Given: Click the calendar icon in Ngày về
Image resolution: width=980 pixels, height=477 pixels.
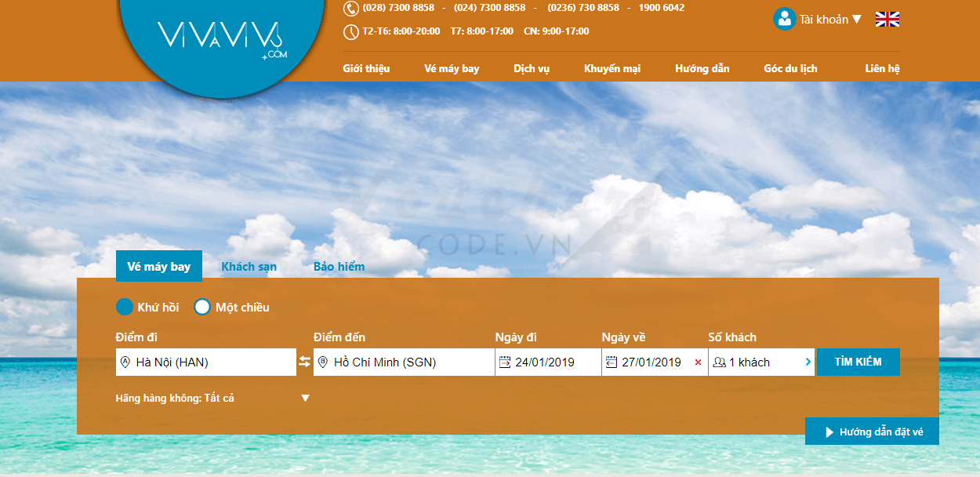Looking at the screenshot, I should (x=612, y=362).
